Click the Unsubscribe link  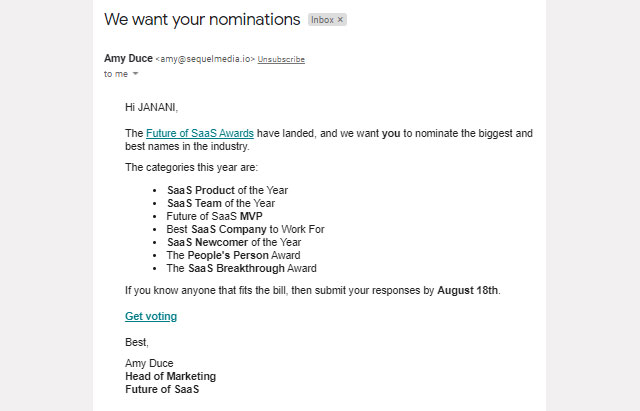click(x=281, y=60)
